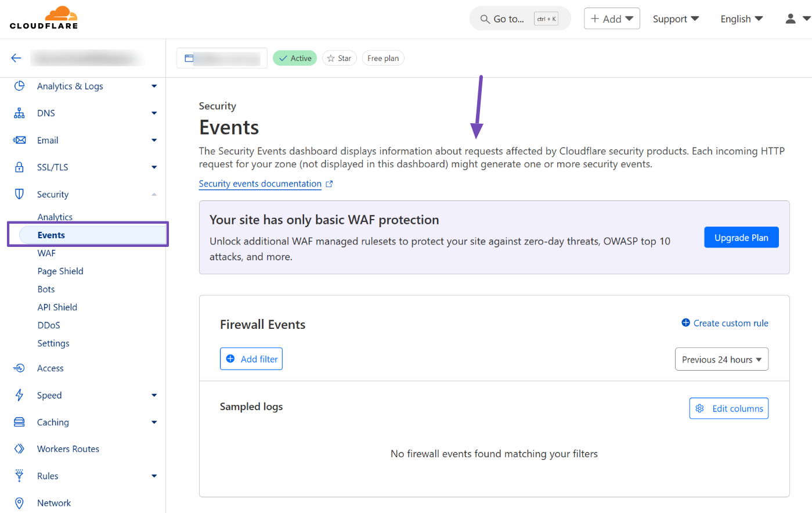This screenshot has width=812, height=513.
Task: Expand the SSL/TLS menu arrow
Action: [x=154, y=167]
